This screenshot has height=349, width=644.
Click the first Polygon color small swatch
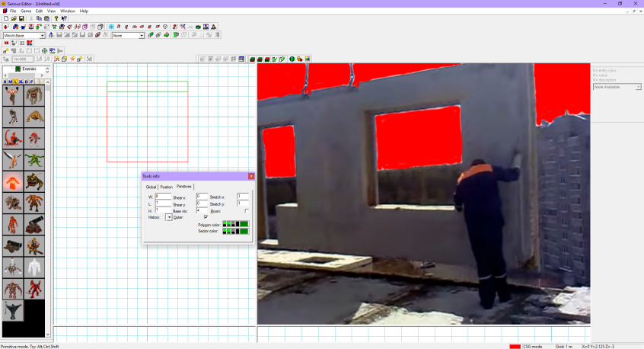coord(225,223)
